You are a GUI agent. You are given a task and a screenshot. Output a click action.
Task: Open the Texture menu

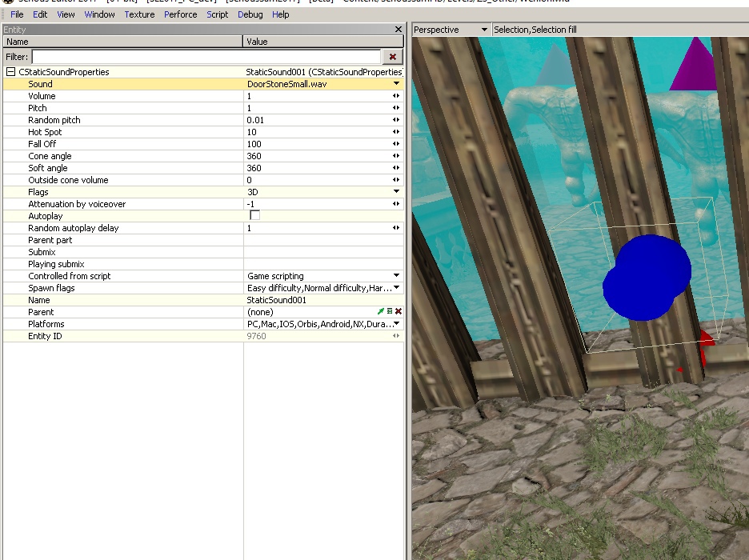click(139, 14)
